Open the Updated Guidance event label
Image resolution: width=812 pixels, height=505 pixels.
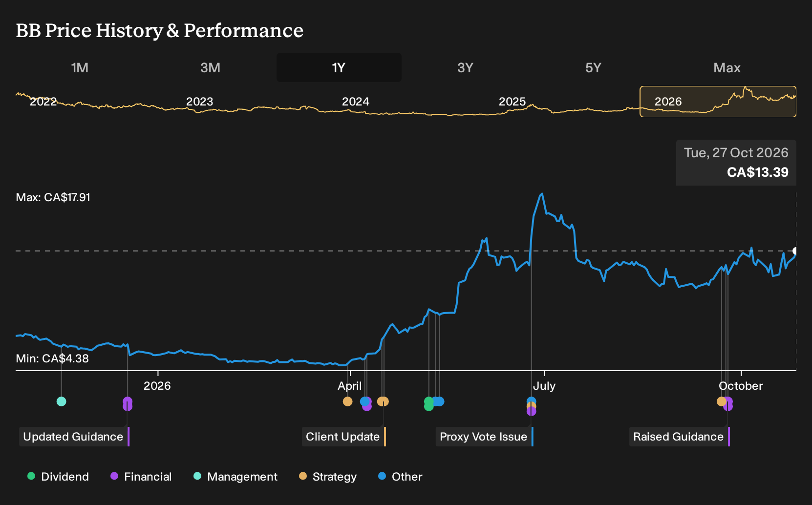tap(74, 437)
